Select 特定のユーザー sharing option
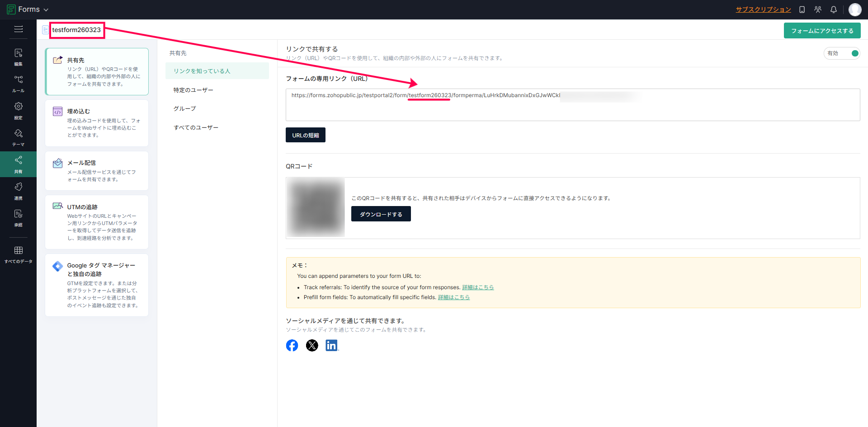 tap(193, 90)
